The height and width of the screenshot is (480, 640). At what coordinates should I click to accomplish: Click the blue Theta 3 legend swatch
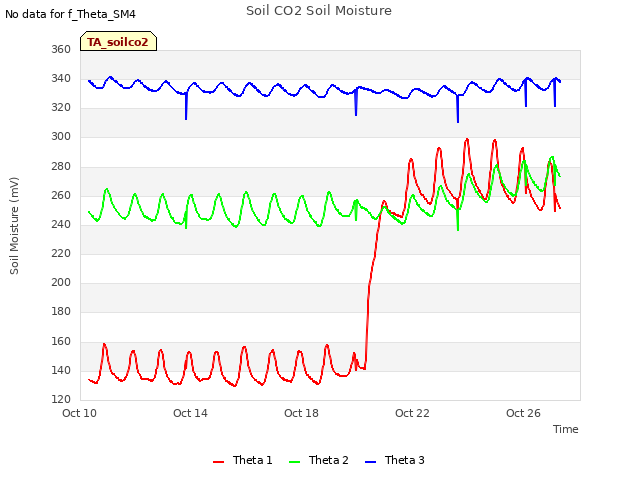click(371, 462)
